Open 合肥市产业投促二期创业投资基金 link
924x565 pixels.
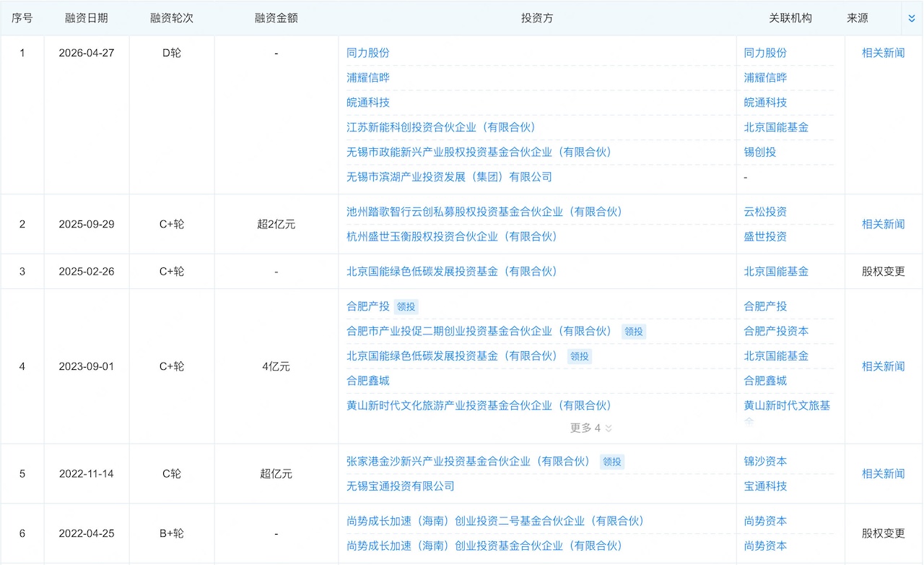click(479, 331)
